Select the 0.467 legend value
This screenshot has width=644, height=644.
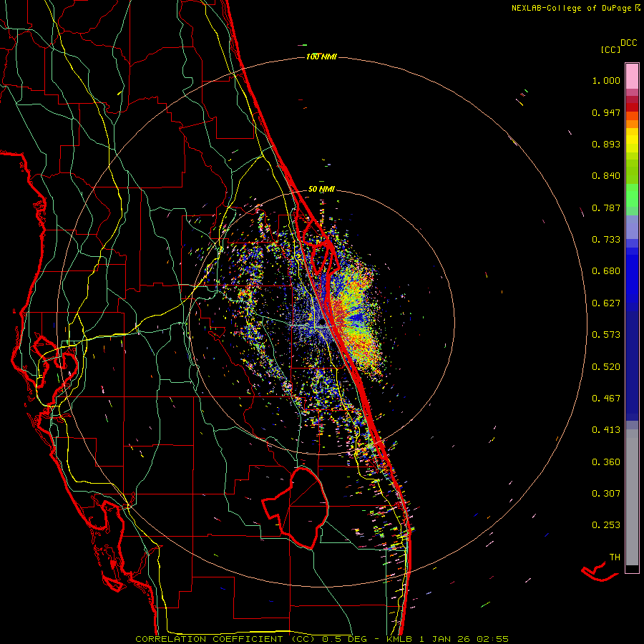[x=606, y=399]
